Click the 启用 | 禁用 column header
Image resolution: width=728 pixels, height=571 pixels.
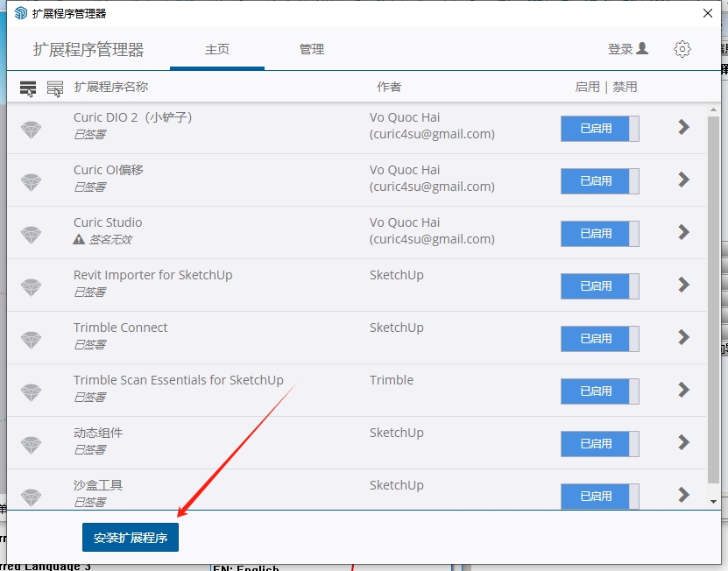[x=606, y=87]
